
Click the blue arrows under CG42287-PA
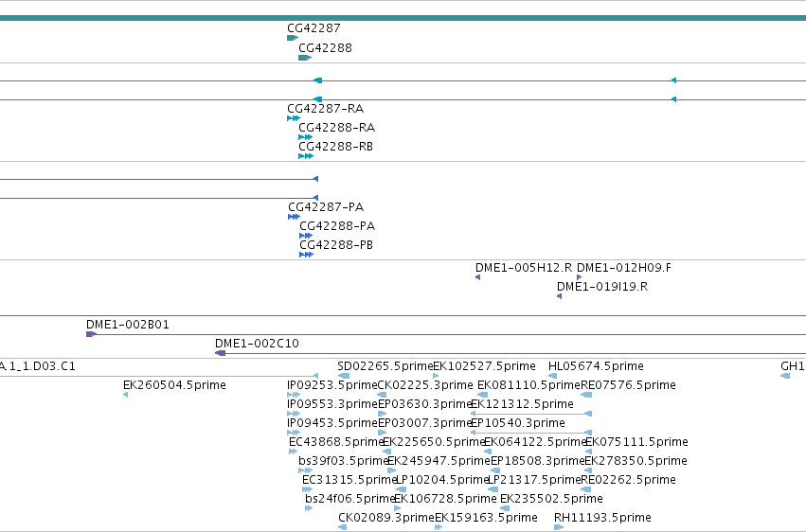(294, 217)
